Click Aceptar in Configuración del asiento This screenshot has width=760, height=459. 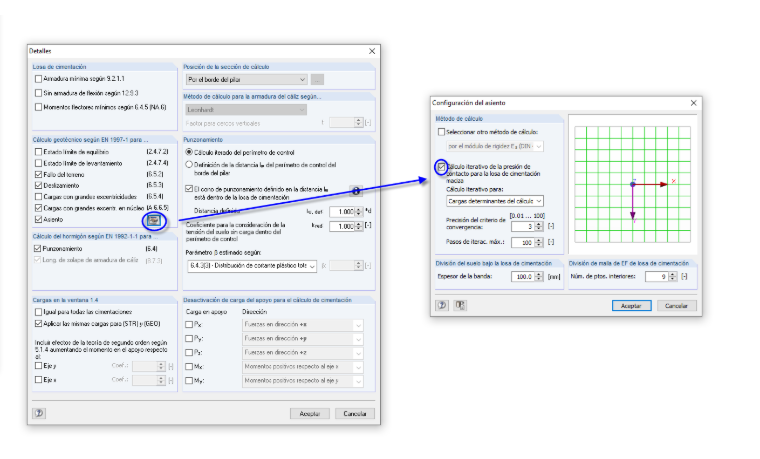(x=631, y=306)
